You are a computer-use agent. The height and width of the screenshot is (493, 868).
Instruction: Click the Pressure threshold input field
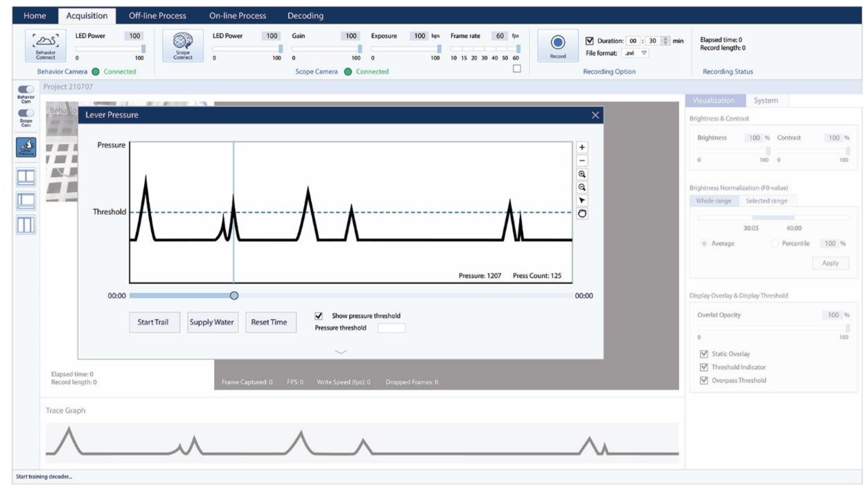pos(391,328)
